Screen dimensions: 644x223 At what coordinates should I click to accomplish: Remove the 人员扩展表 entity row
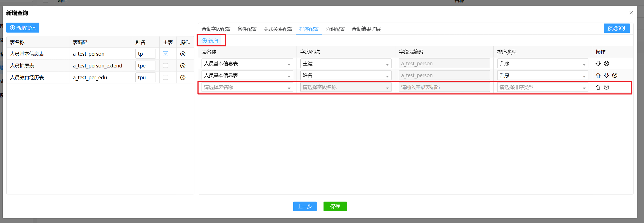click(x=183, y=66)
